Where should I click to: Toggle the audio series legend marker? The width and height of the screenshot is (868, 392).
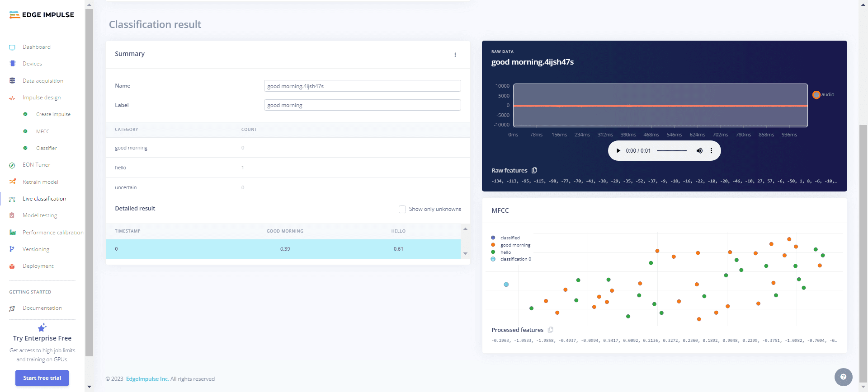(816, 95)
